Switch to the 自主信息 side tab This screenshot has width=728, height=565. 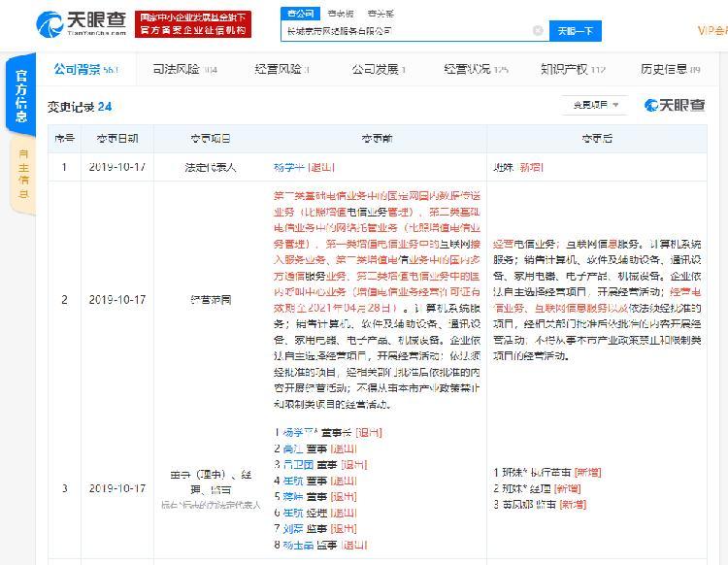point(22,174)
